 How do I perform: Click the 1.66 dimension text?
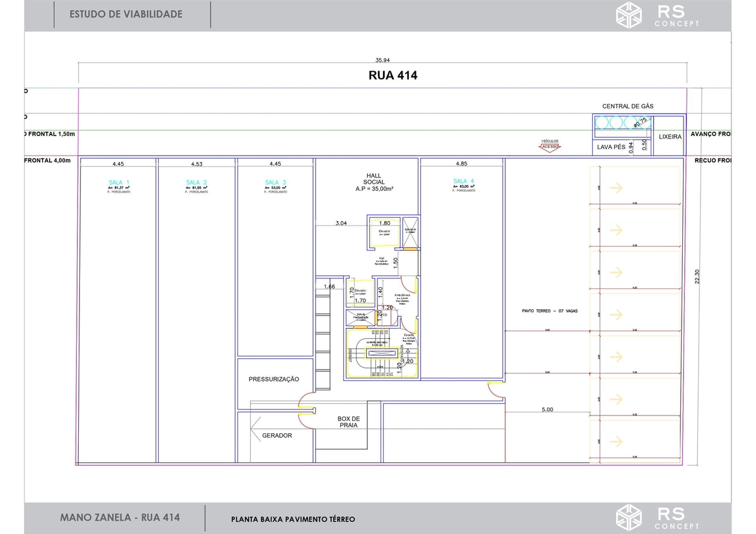tap(329, 287)
